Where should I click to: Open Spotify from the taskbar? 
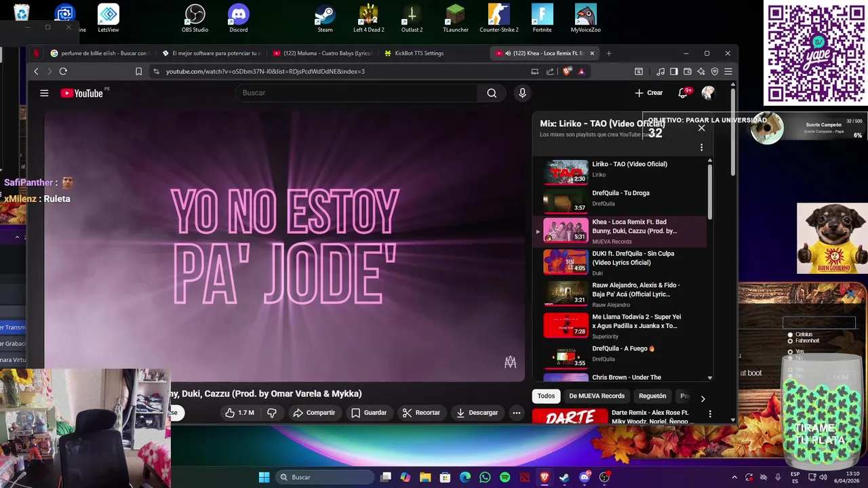[505, 477]
